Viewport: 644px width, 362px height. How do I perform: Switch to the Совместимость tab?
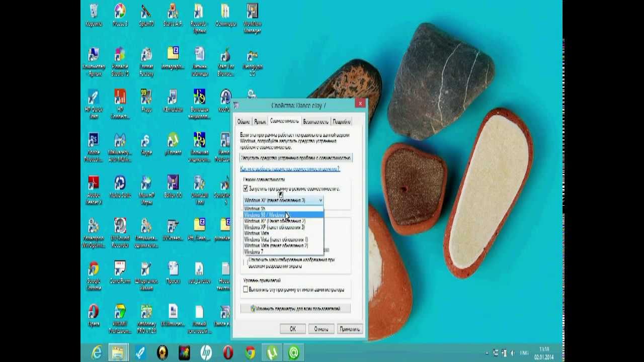tap(284, 121)
